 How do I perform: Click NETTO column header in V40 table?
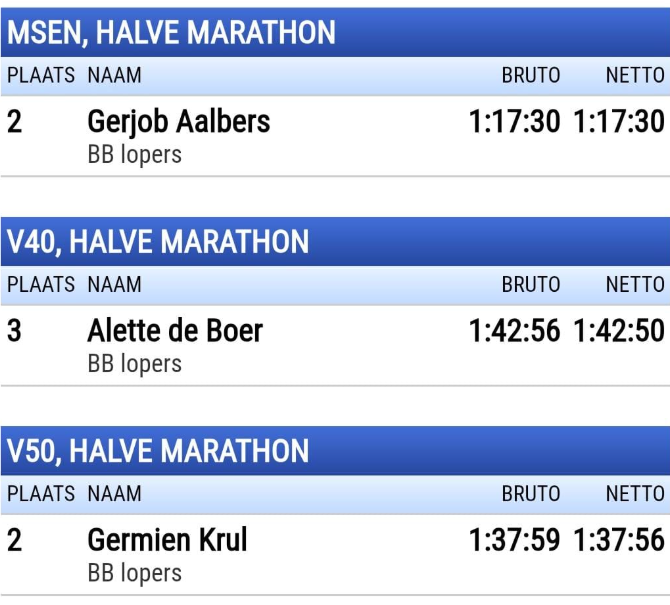pos(635,285)
